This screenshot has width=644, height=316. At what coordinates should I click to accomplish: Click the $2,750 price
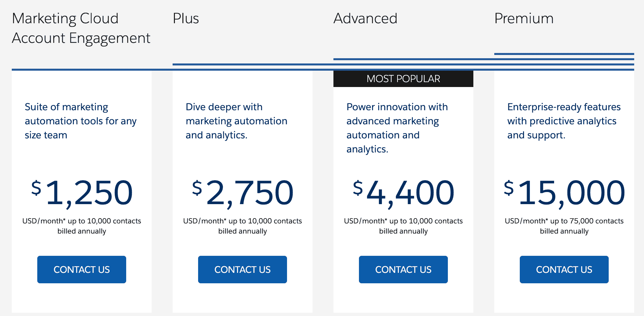[x=243, y=193]
